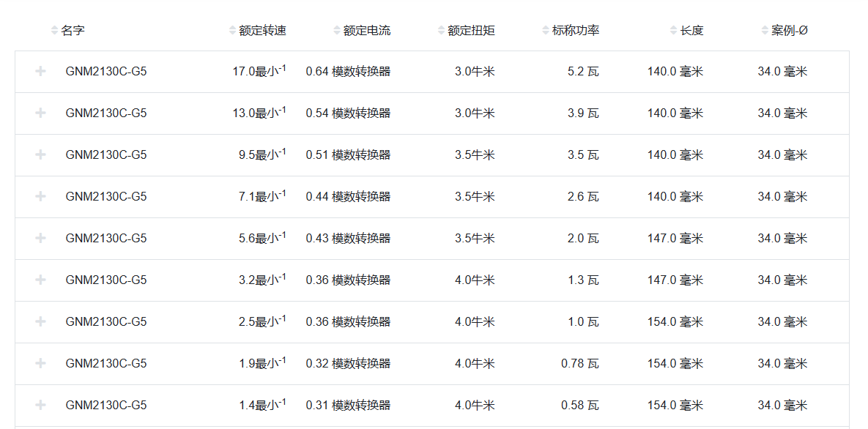The image size is (868, 429).
Task: Expand the row with 17.0 rated speed
Action: [x=41, y=72]
